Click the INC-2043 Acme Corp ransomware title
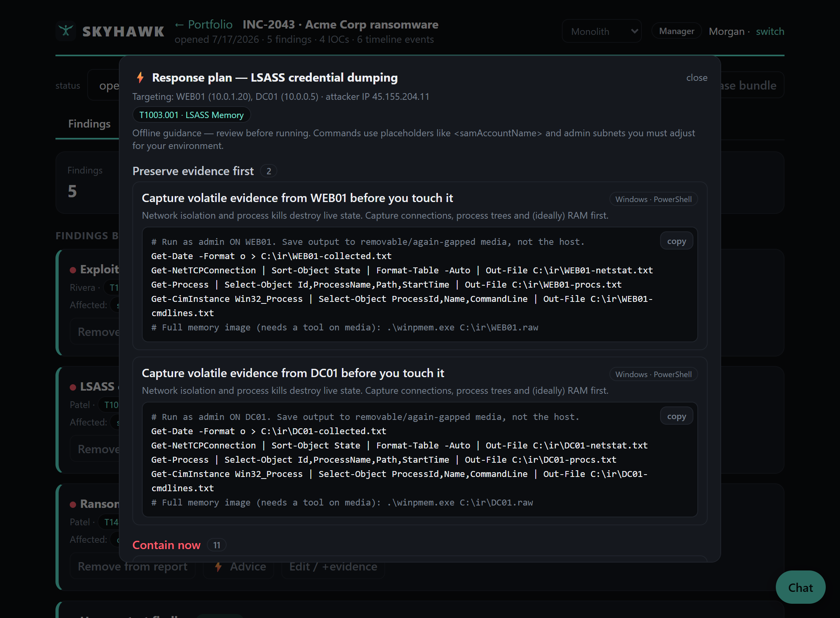Image resolution: width=840 pixels, height=618 pixels. [340, 25]
